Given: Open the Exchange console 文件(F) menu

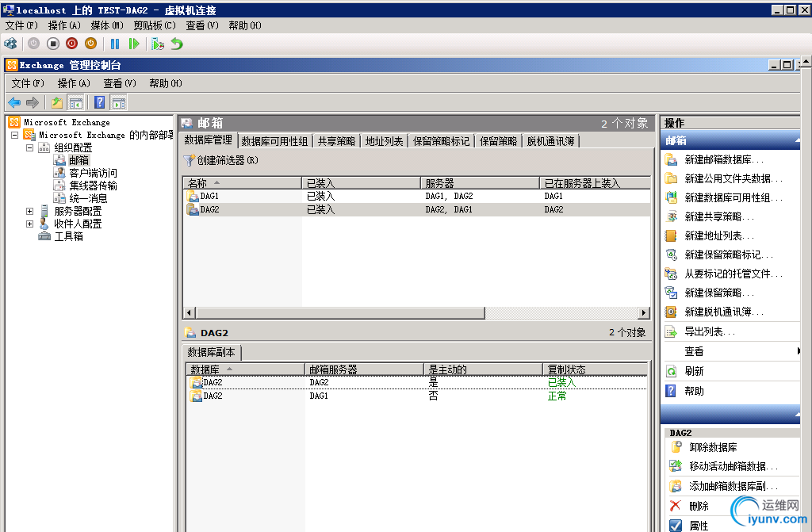Looking at the screenshot, I should click(x=28, y=83).
